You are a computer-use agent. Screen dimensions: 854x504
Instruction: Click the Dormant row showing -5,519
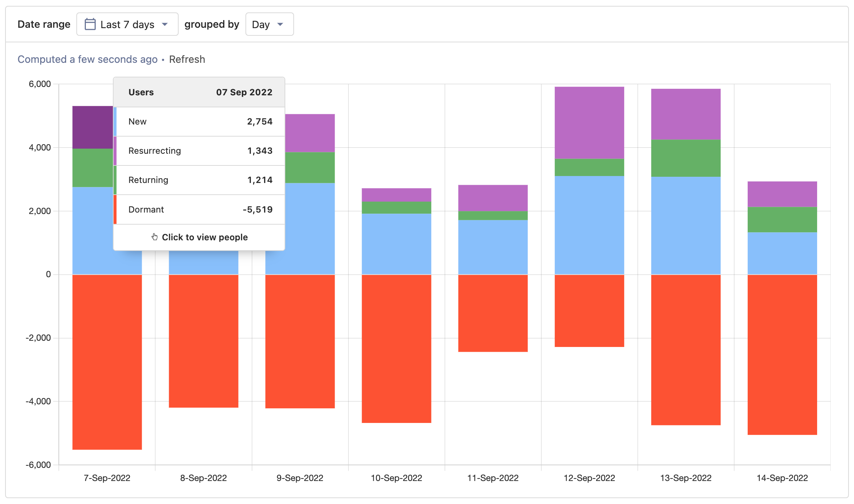click(199, 209)
